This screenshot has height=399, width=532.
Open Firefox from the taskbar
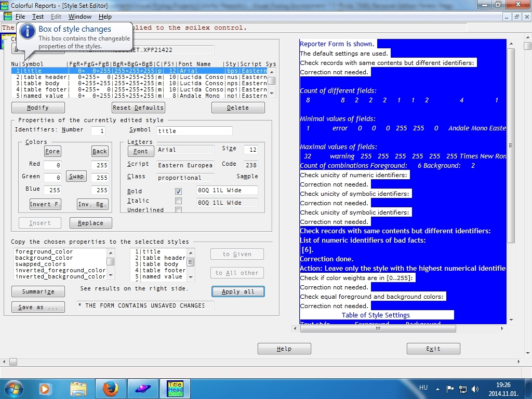click(110, 389)
